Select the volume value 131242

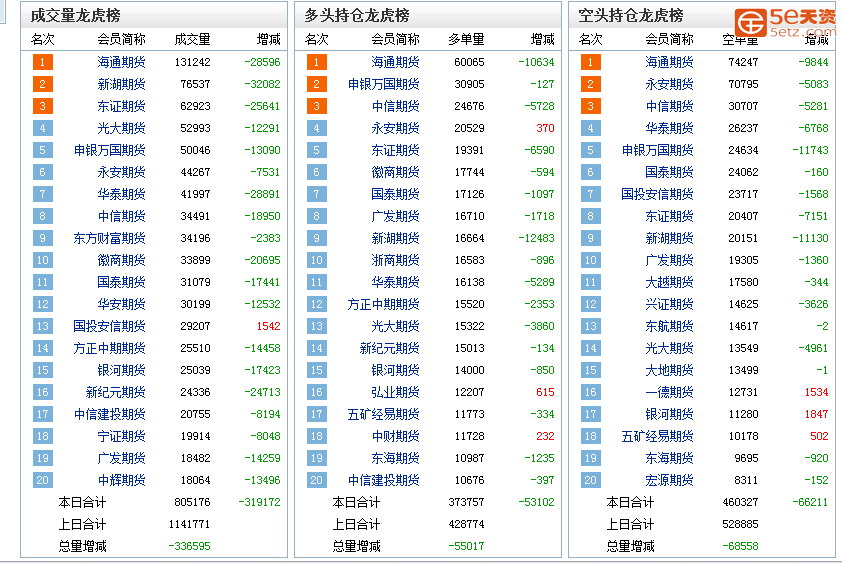click(192, 62)
